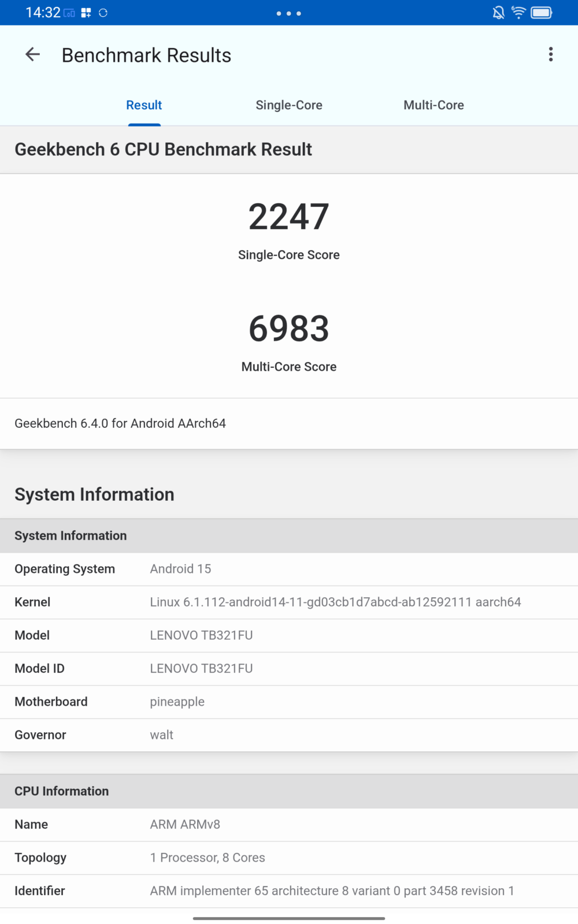This screenshot has height=924, width=578.
Task: Open the three-dot overflow menu
Action: click(x=550, y=54)
